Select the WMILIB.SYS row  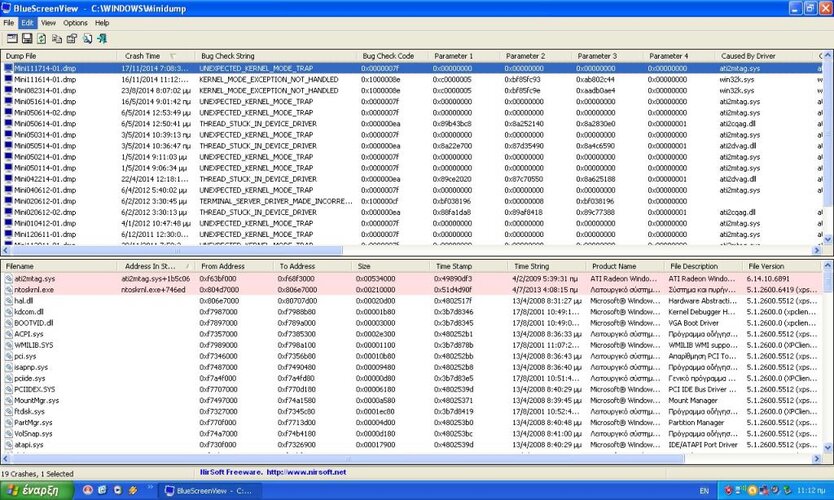(x=411, y=345)
